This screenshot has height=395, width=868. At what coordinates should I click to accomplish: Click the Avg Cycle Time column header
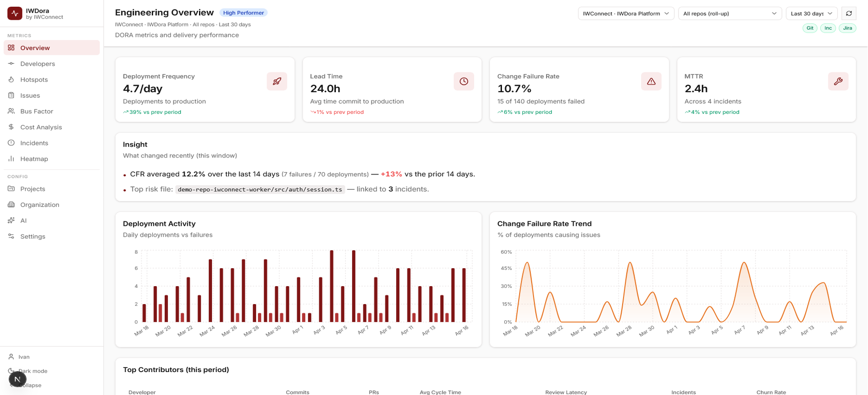440,392
